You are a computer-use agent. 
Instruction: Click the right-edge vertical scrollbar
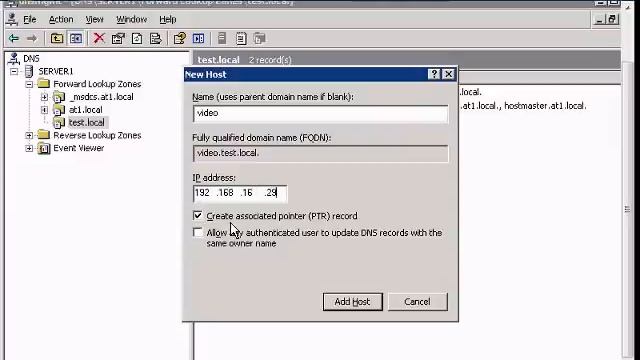(627, 208)
